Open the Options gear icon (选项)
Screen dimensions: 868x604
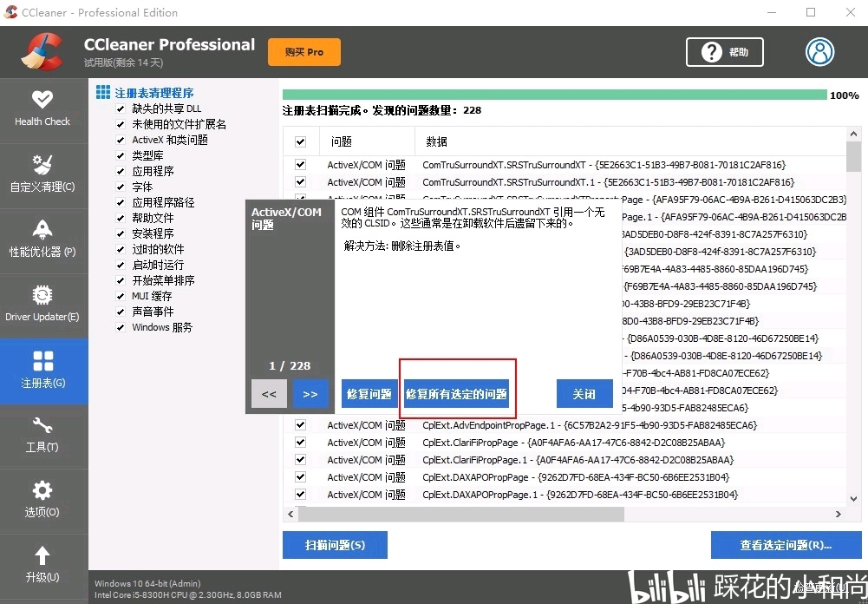click(42, 490)
